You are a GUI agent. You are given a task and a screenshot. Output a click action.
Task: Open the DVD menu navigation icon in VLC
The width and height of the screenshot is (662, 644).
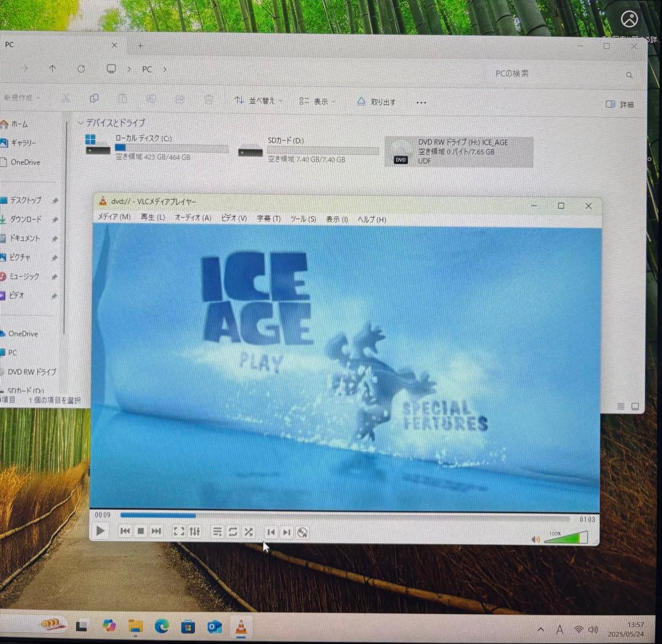(302, 532)
